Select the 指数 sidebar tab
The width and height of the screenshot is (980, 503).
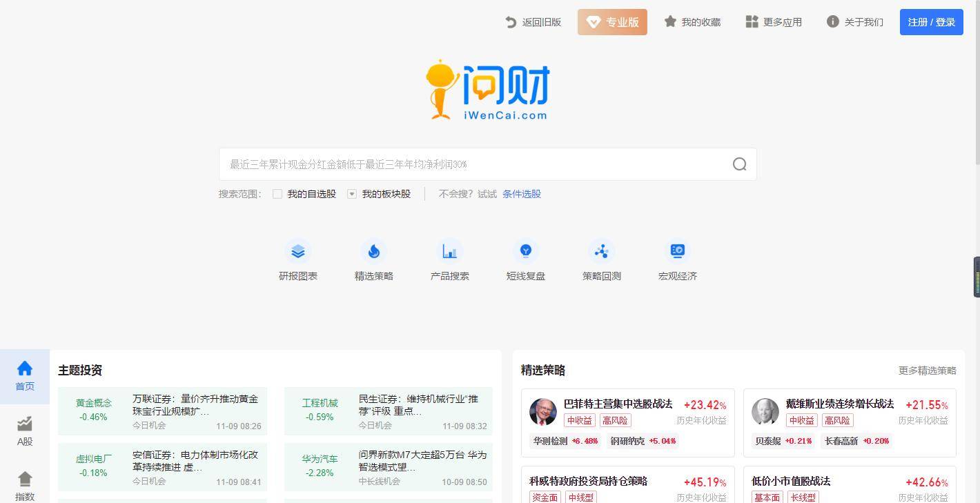coord(25,486)
